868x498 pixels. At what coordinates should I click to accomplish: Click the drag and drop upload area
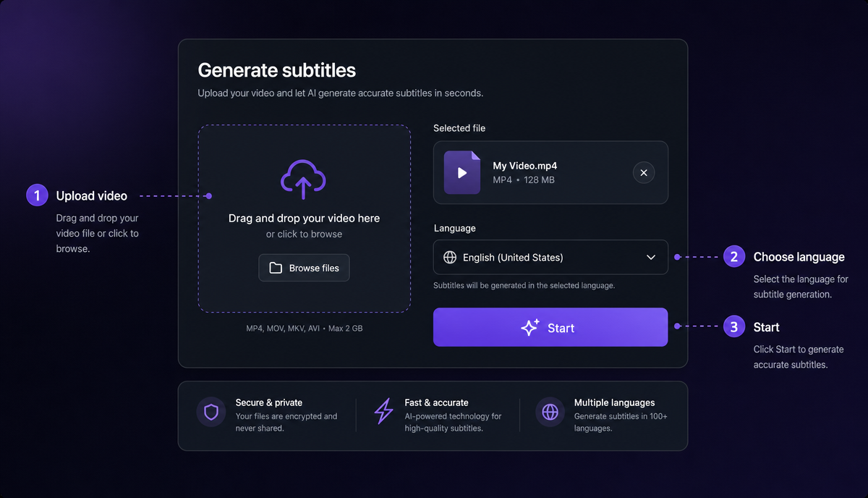coord(305,218)
